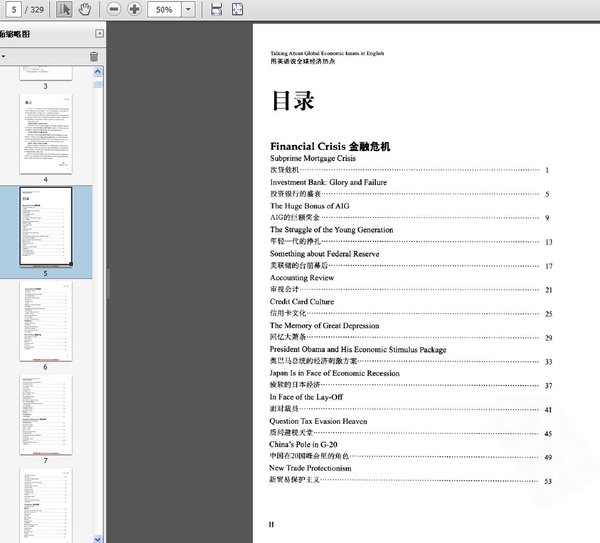Viewport: 600px width, 543px height.
Task: Click 'Investment Bank: Glory and Failure' entry
Action: pyautogui.click(x=328, y=182)
